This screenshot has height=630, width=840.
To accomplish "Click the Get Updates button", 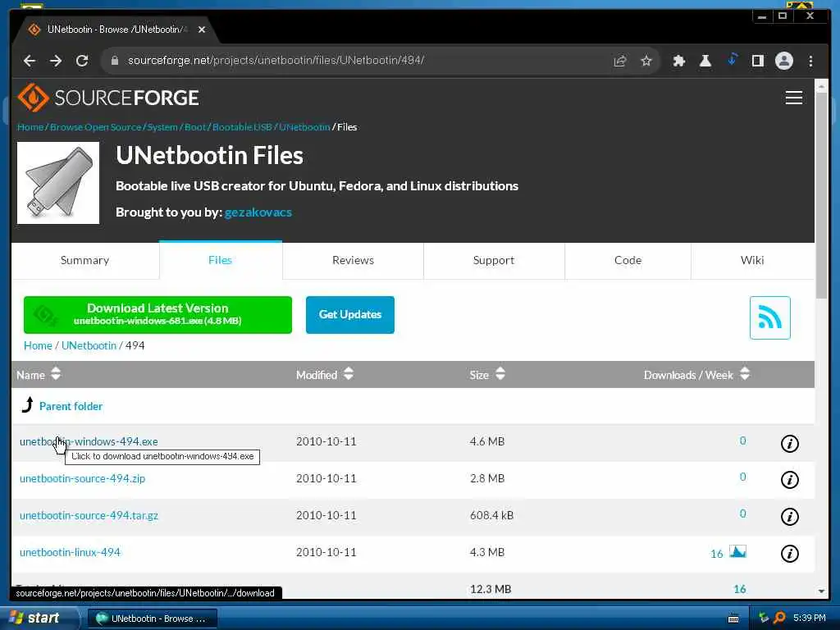I will (349, 314).
